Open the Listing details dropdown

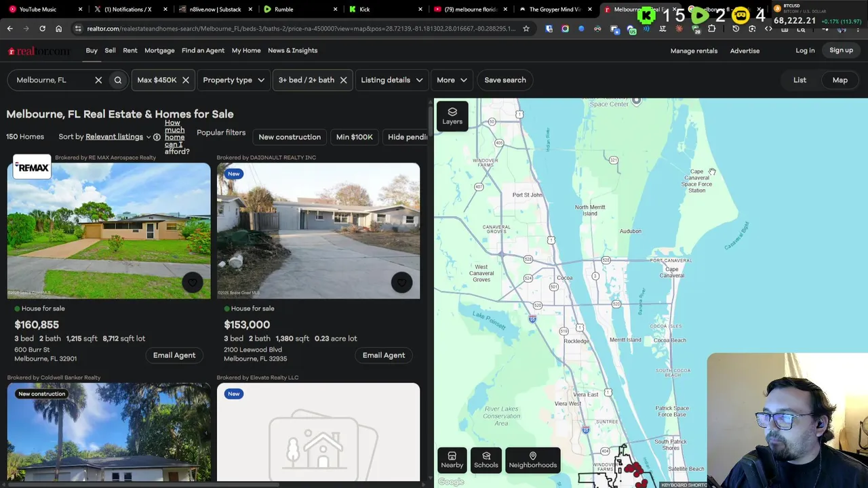coord(392,80)
